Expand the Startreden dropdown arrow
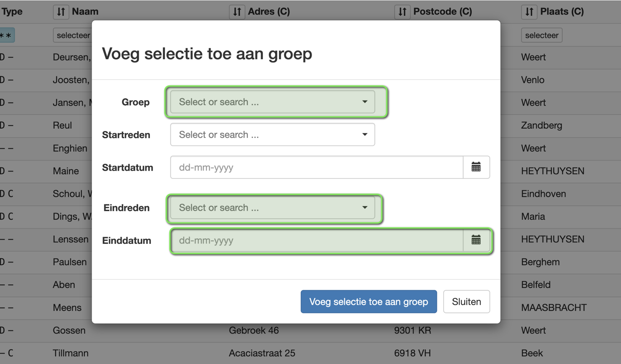This screenshot has width=621, height=364. point(364,135)
